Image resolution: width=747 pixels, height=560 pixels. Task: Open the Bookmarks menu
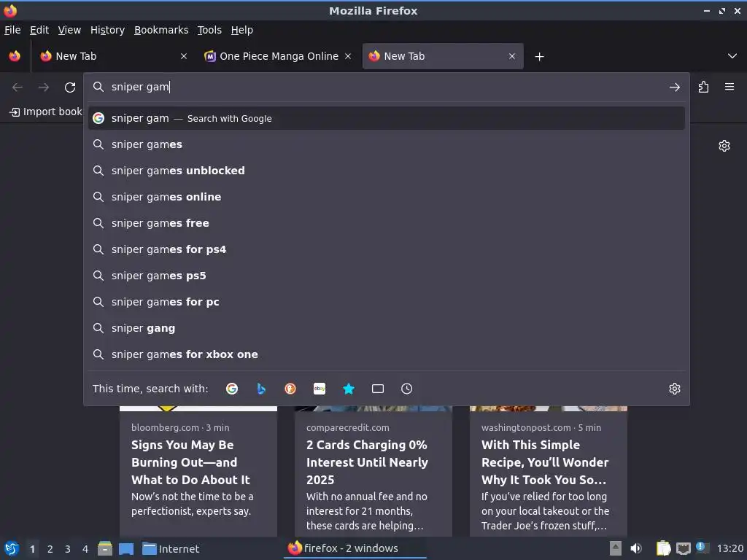point(161,30)
